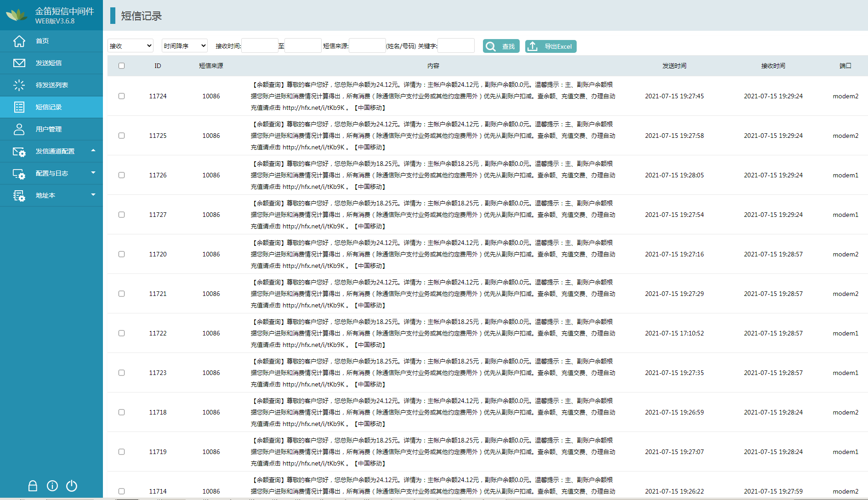This screenshot has height=500, width=868.
Task: Click the user icon for 用户管理
Action: (x=19, y=129)
